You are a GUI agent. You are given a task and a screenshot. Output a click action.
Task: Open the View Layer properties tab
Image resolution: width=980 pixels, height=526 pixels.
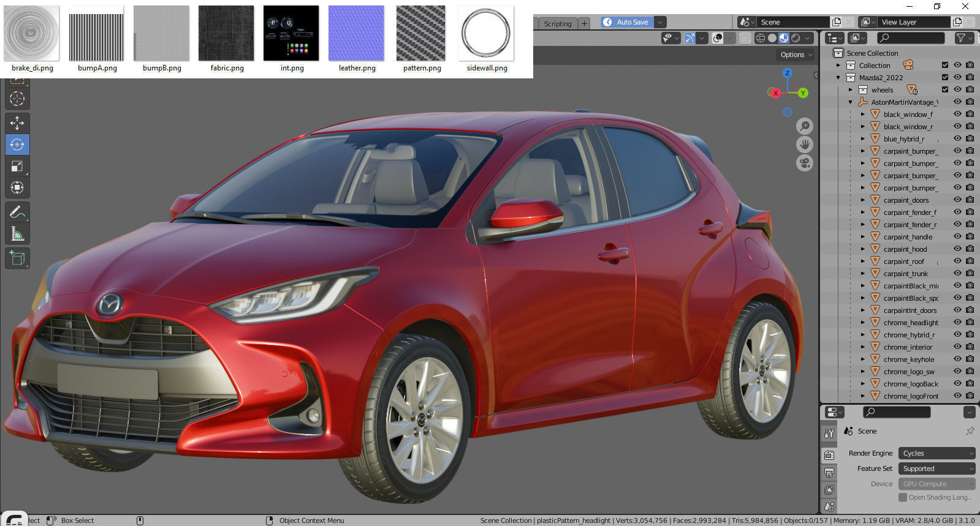point(829,490)
